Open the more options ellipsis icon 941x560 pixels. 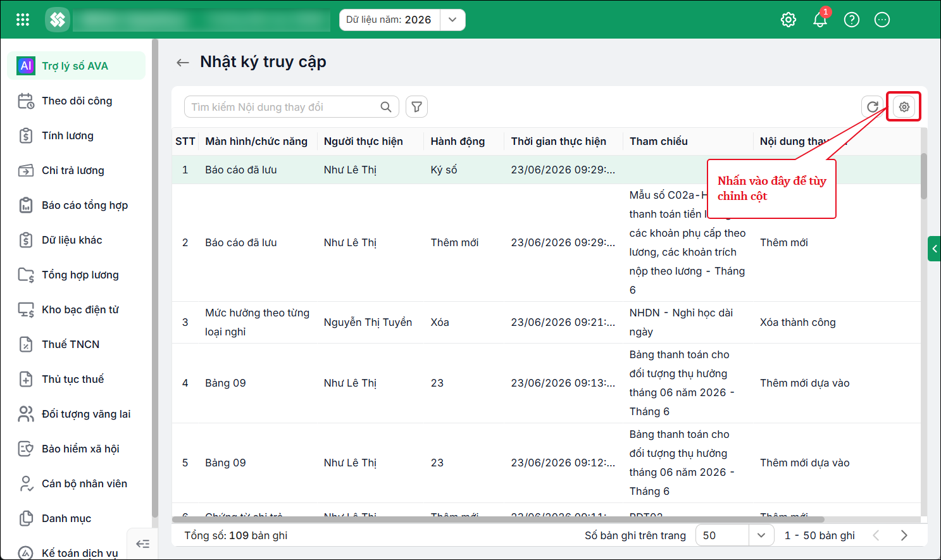click(882, 20)
